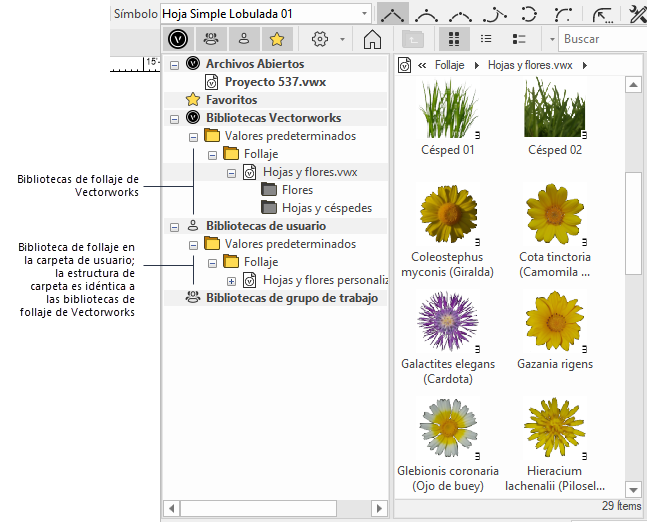Toggle workgroup libraries filter button
647x522 pixels.
[211, 39]
